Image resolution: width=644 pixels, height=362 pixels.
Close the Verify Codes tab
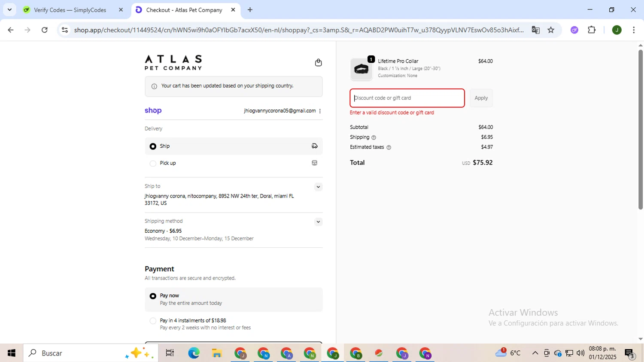121,10
